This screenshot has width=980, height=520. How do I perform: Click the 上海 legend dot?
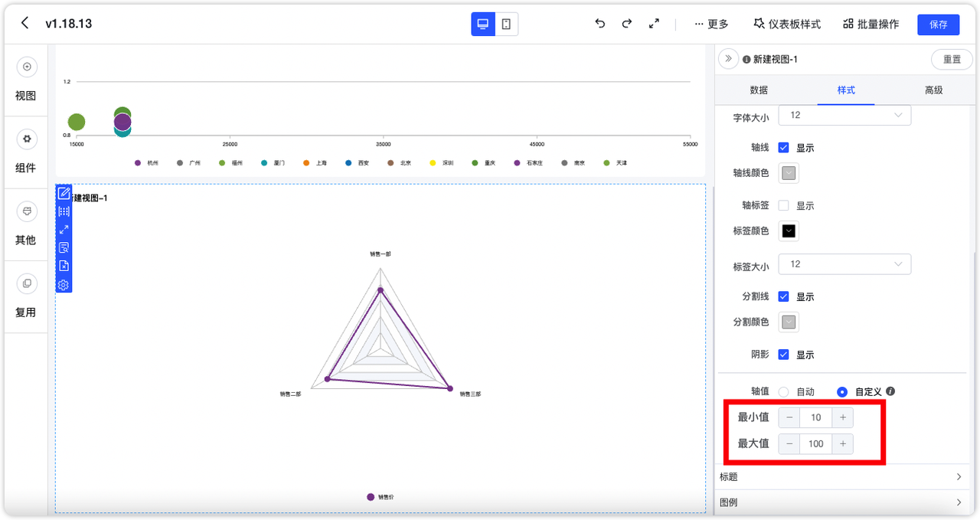[x=306, y=163]
